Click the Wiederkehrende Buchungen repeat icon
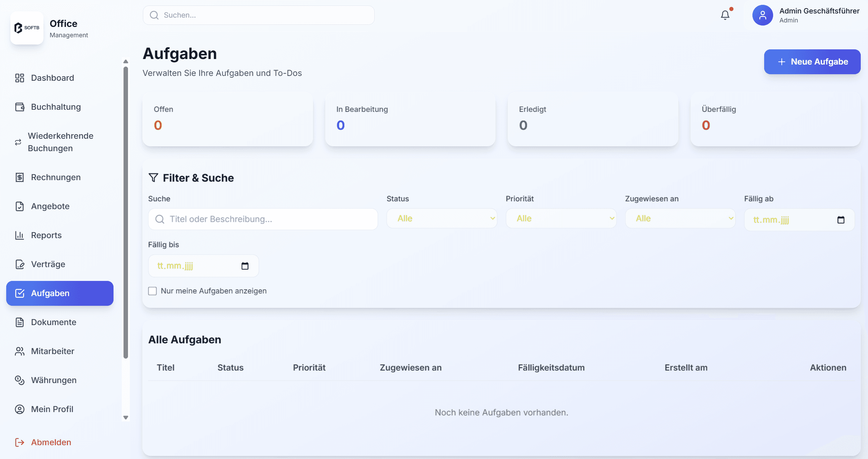Image resolution: width=868 pixels, height=459 pixels. 18,142
